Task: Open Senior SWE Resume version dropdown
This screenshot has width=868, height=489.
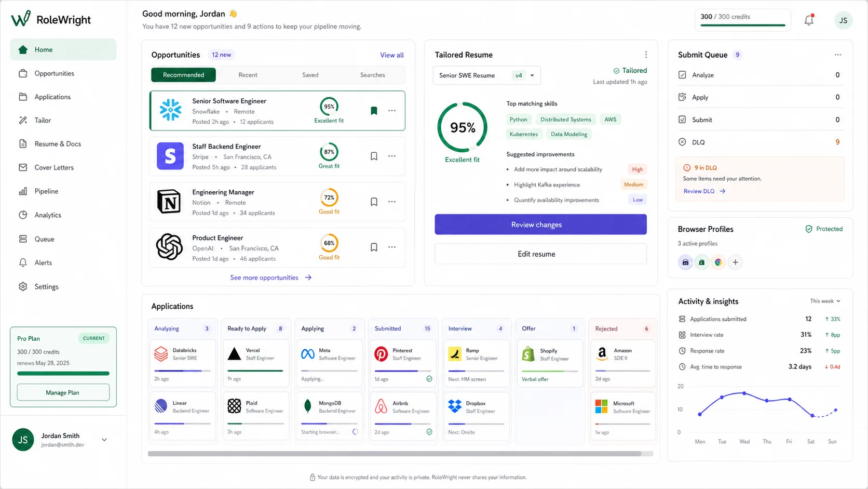Action: coord(486,75)
